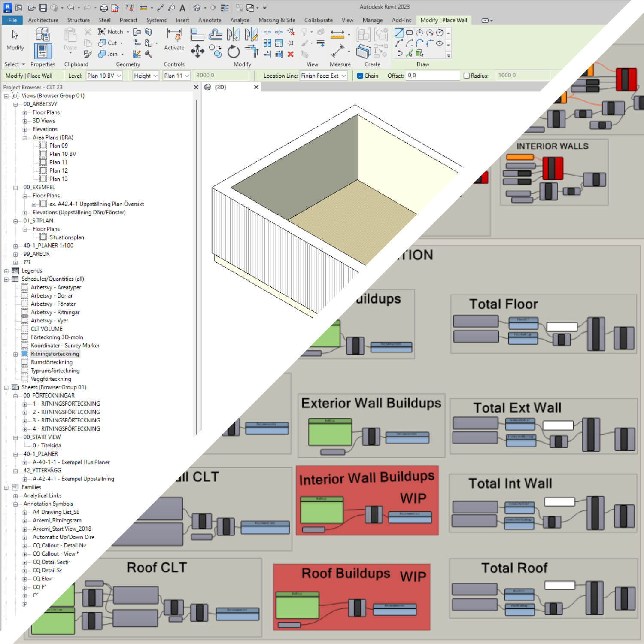This screenshot has width=644, height=644.
Task: Select the Array tool icon
Action: [267, 43]
